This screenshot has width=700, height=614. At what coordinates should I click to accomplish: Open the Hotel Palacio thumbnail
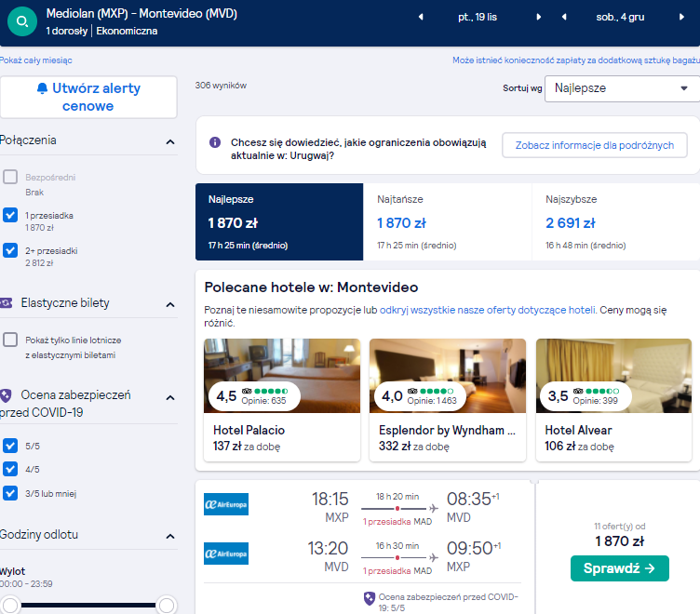point(282,376)
